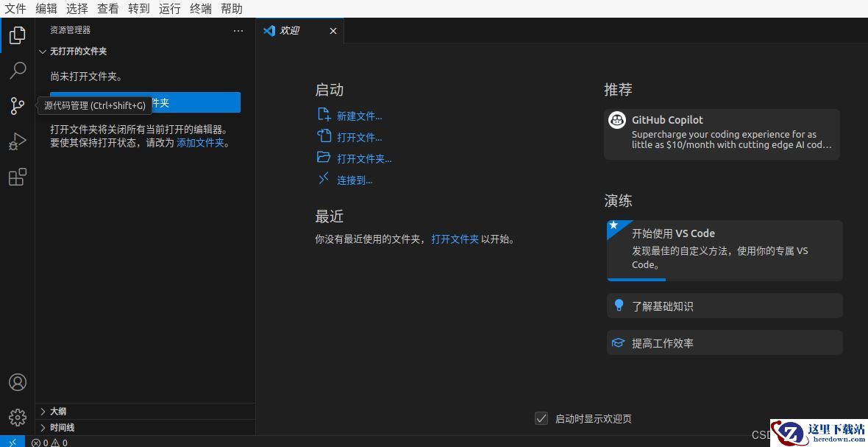The height and width of the screenshot is (447, 868).
Task: Click the star badge on 开始使用 VS Code card
Action: coord(613,225)
